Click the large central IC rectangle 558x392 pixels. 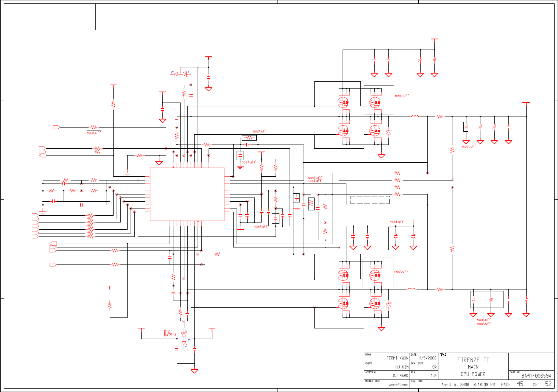[187, 194]
